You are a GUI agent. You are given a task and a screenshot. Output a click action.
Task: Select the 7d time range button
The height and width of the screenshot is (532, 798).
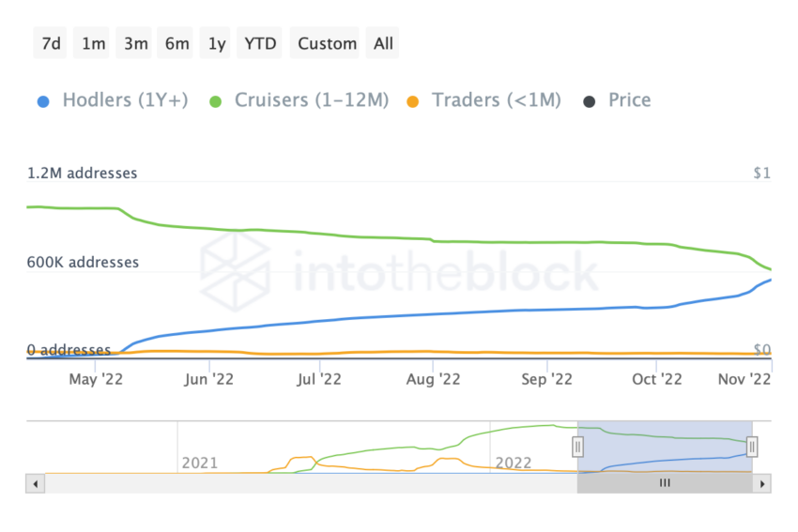click(51, 43)
